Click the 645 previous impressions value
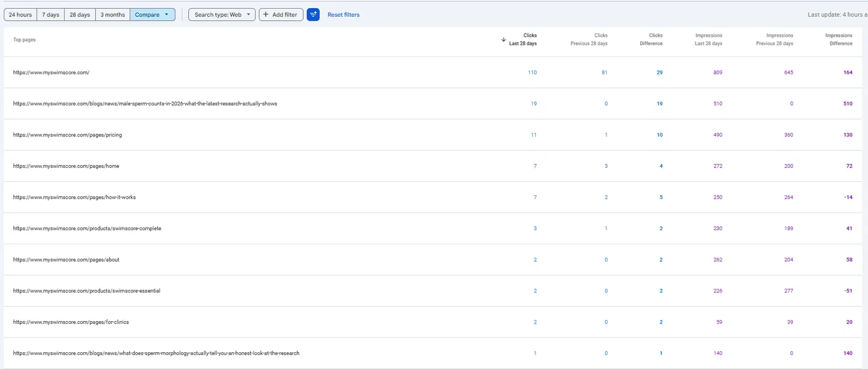Screen dimensions: 868x369 [789, 72]
